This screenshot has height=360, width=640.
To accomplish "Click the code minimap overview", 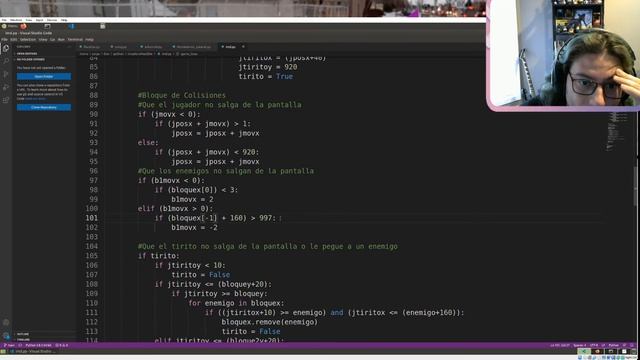I will [617, 131].
